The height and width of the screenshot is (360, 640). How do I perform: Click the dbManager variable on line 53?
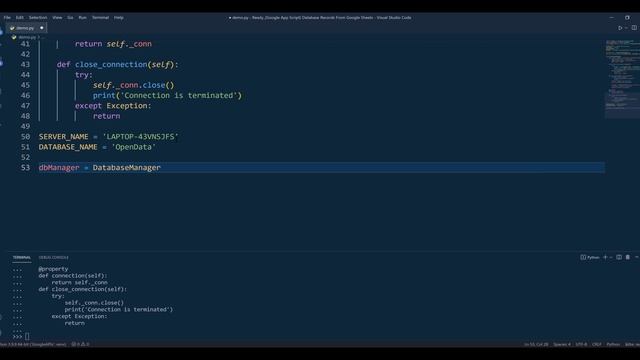[x=59, y=168]
